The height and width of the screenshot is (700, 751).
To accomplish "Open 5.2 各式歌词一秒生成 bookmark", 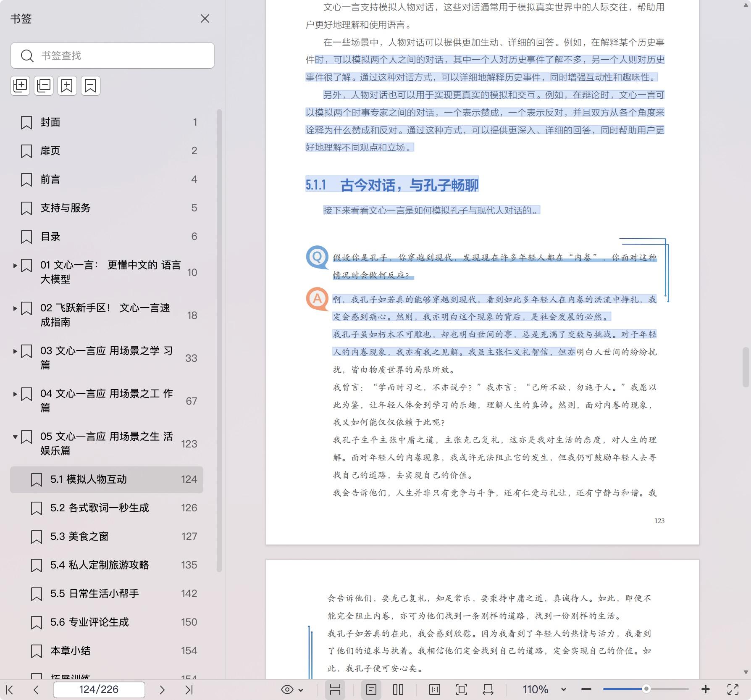I will [x=107, y=508].
